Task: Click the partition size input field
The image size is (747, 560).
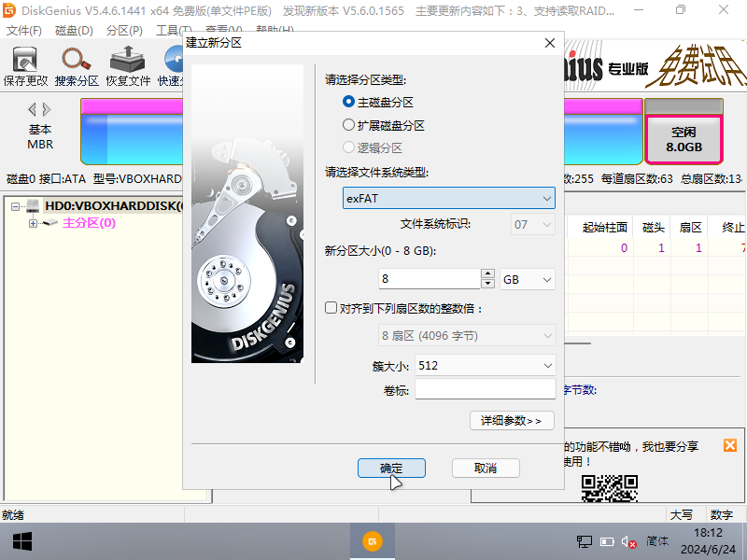Action: click(x=430, y=279)
